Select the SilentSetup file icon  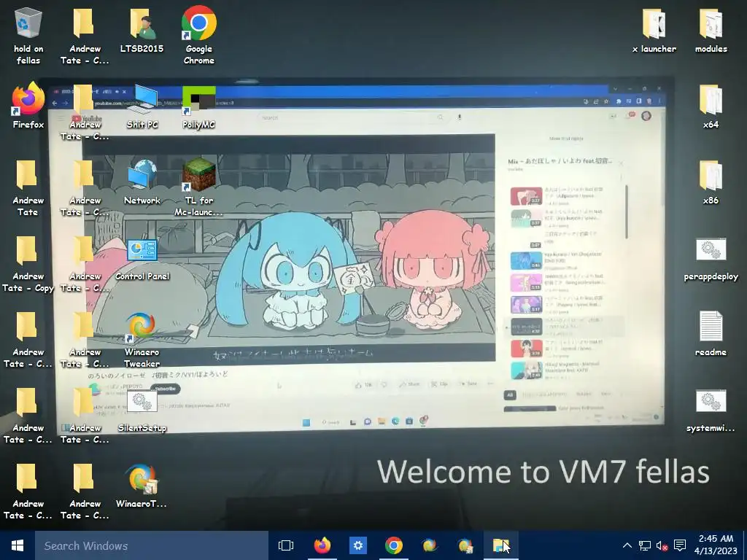point(142,411)
